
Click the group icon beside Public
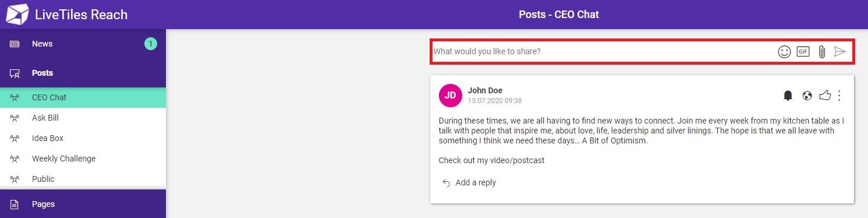coord(15,180)
